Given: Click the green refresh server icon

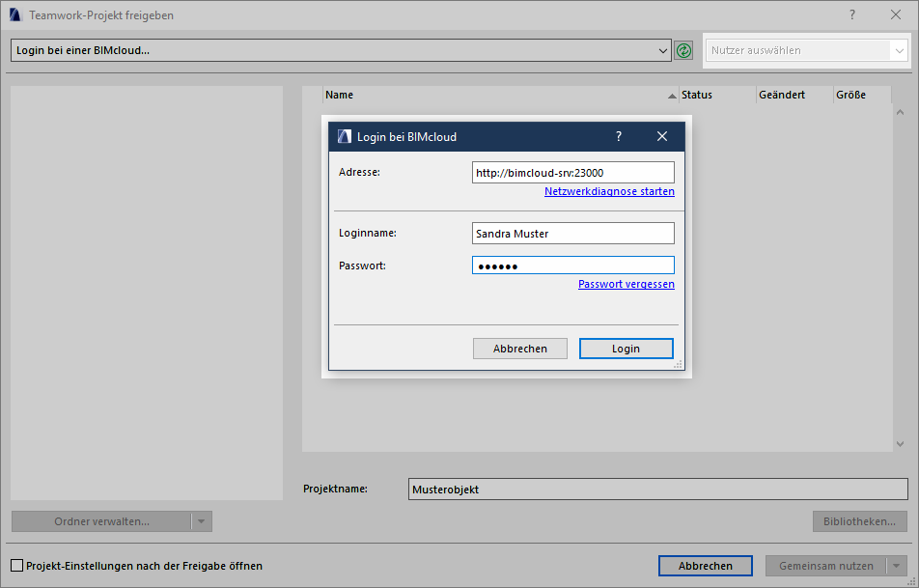Looking at the screenshot, I should (683, 50).
